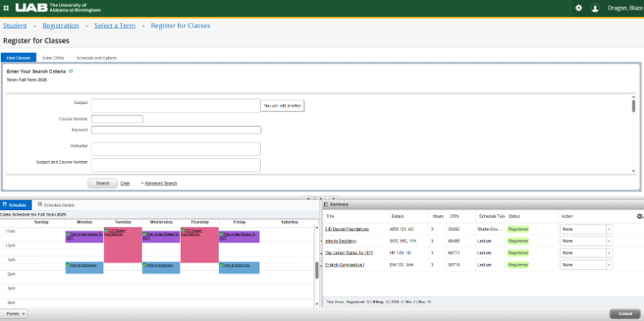644x321 pixels.
Task: Sort Summary by the Title column header
Action: pos(331,216)
